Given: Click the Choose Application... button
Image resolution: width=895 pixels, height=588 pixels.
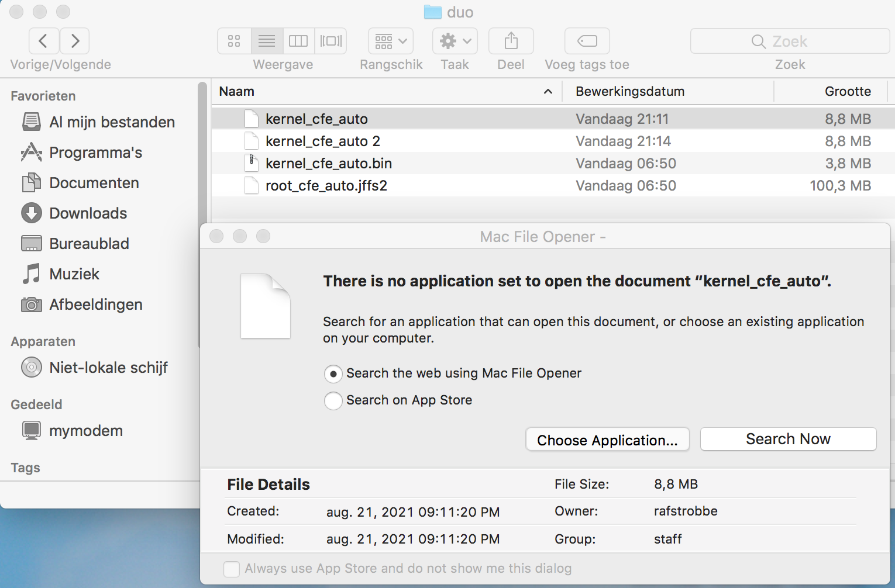Looking at the screenshot, I should pyautogui.click(x=607, y=440).
